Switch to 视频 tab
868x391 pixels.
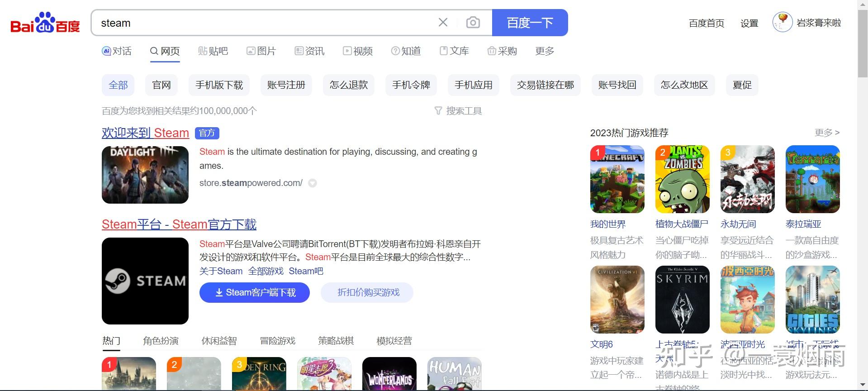click(x=358, y=51)
